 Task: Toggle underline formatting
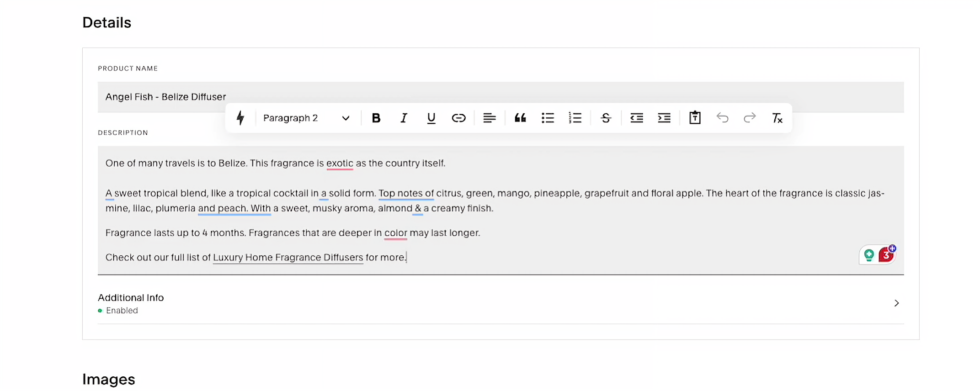pyautogui.click(x=431, y=118)
